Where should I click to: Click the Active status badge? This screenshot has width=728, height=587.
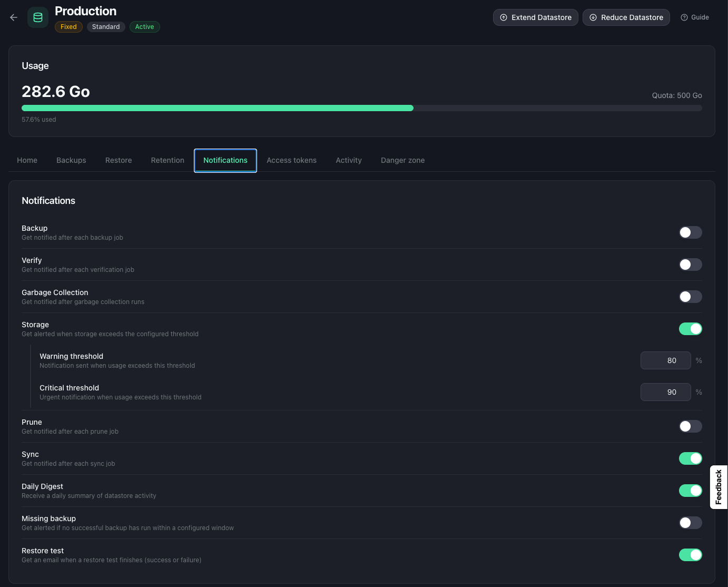tap(144, 27)
